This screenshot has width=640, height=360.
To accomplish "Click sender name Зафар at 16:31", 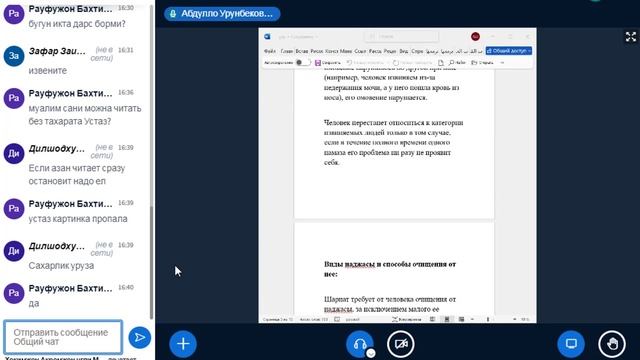I will click(x=57, y=51).
